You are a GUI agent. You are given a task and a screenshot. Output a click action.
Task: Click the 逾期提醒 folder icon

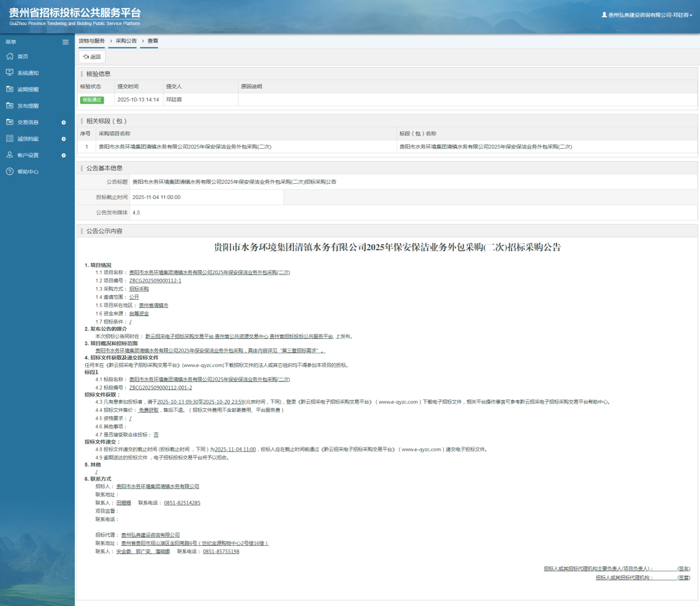(9, 89)
